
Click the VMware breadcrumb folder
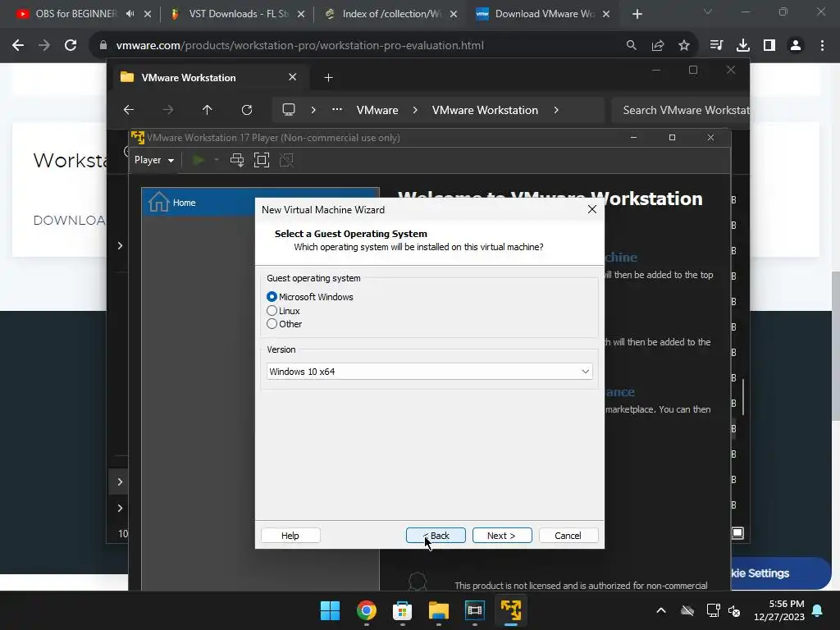tap(377, 110)
